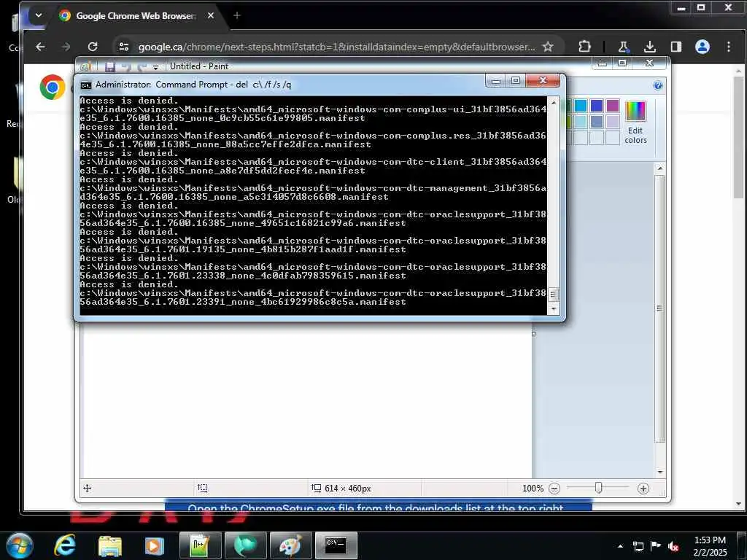Open Edit colors in Paint
This screenshot has height=560, width=747.
[635, 122]
